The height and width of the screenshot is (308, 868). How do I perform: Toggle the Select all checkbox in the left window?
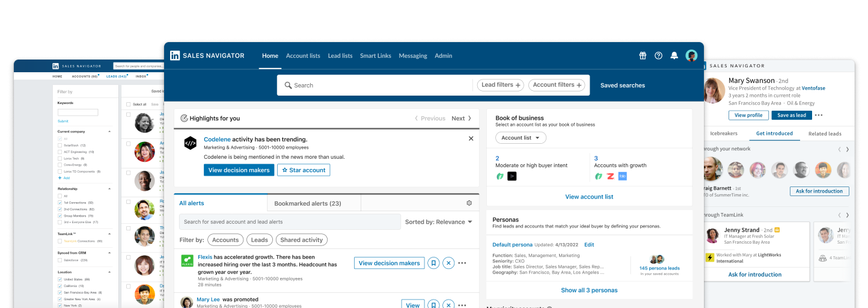(128, 104)
